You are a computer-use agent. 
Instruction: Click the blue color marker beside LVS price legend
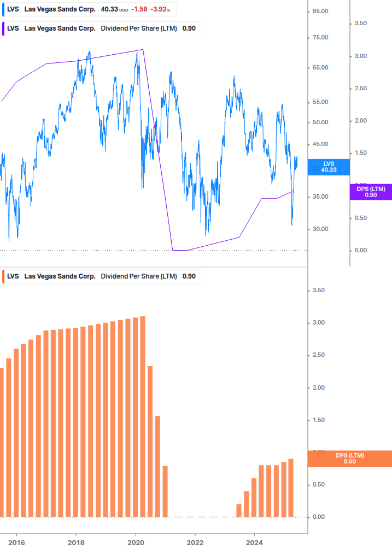coord(3,9)
